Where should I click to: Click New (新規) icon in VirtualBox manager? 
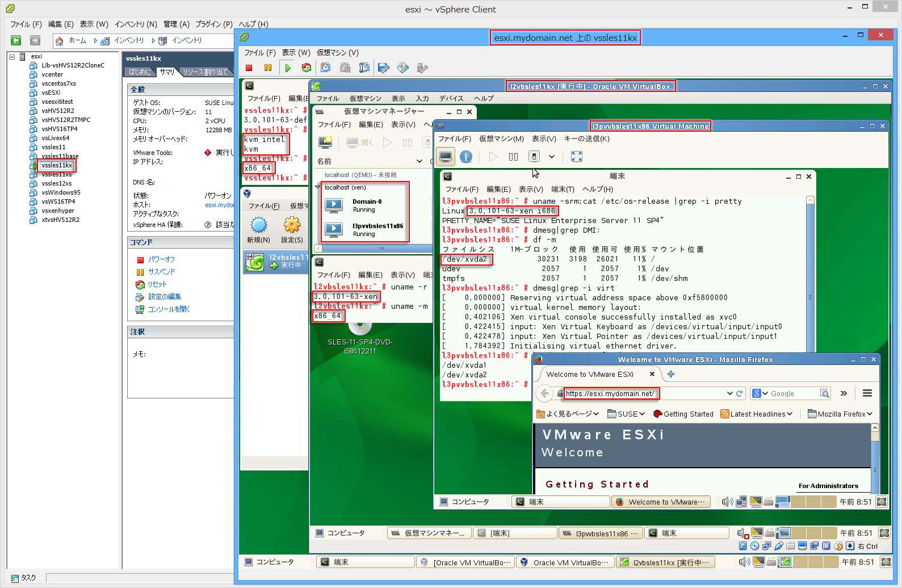point(259,225)
